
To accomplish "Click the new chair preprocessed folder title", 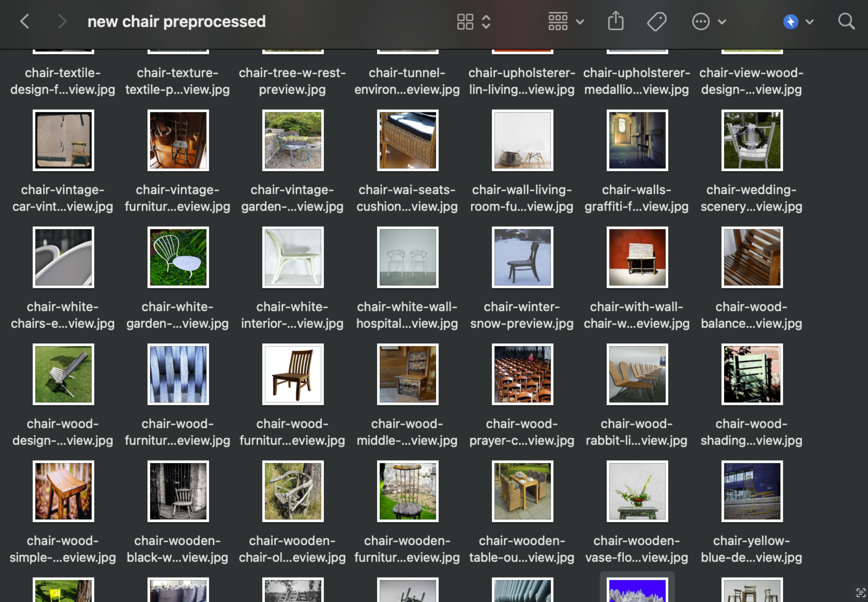I will tap(177, 21).
